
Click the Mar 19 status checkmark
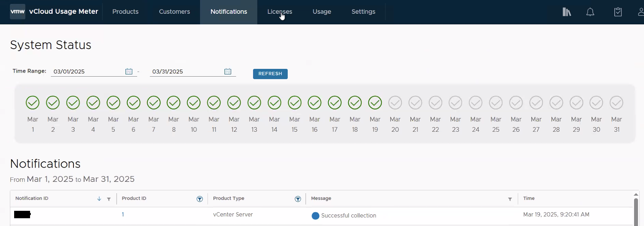(375, 103)
